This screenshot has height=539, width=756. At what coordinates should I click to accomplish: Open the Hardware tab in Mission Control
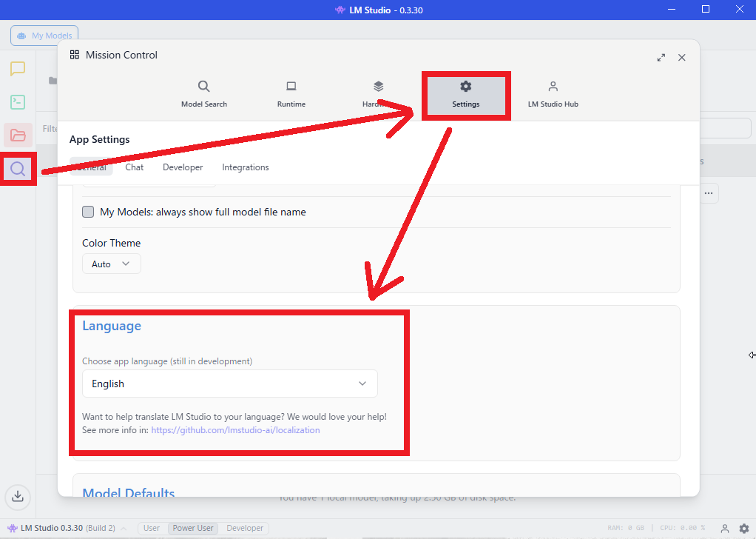tap(379, 94)
